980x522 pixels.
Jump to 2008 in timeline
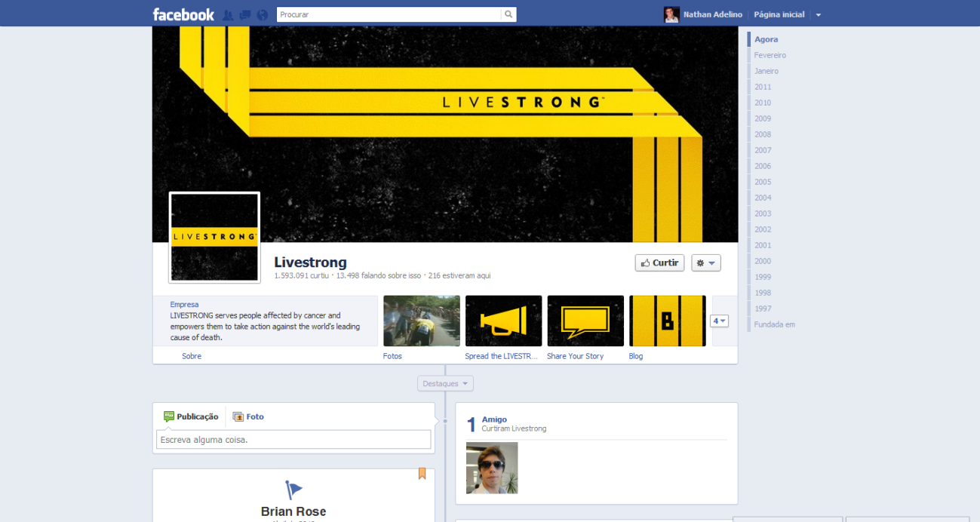pyautogui.click(x=763, y=134)
